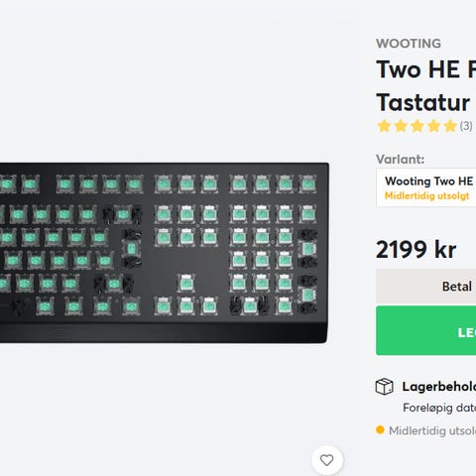The image size is (476, 476).
Task: Click the Foreløpig dato delivery text
Action: (x=439, y=408)
